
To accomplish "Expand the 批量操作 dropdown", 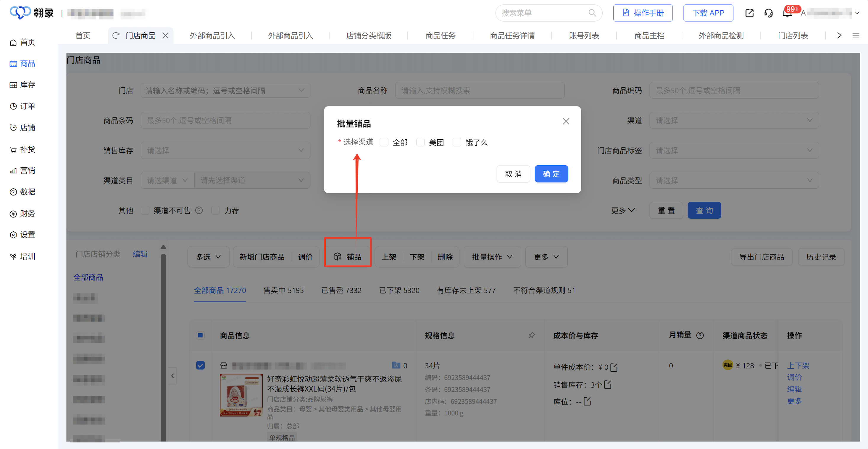I will click(492, 257).
